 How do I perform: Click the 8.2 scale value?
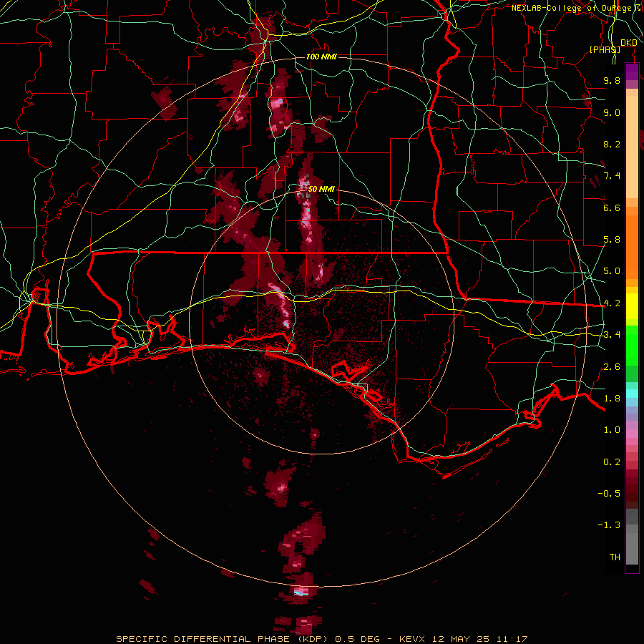(612, 144)
